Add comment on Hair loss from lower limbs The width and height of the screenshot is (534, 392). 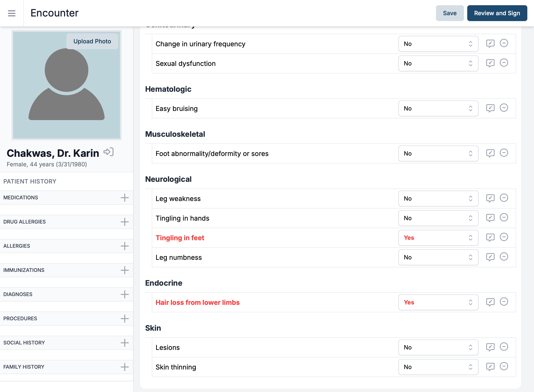(490, 302)
